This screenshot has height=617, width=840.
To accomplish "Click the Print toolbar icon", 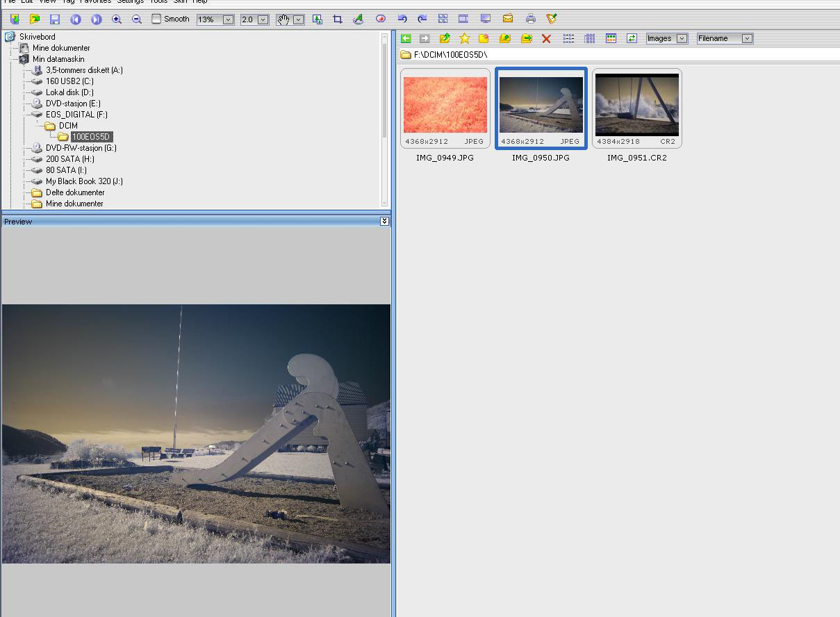I will (x=531, y=19).
